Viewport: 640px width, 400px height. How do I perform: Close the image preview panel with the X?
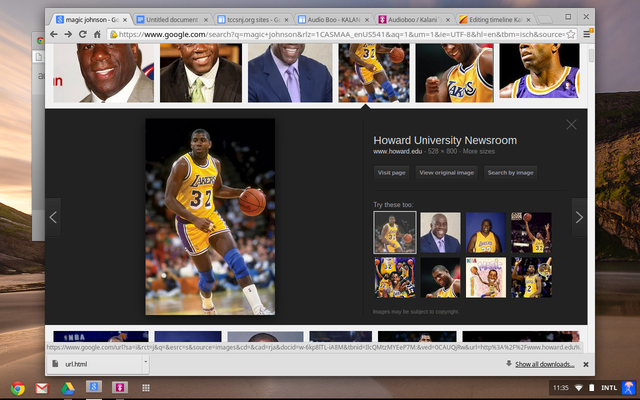point(571,124)
